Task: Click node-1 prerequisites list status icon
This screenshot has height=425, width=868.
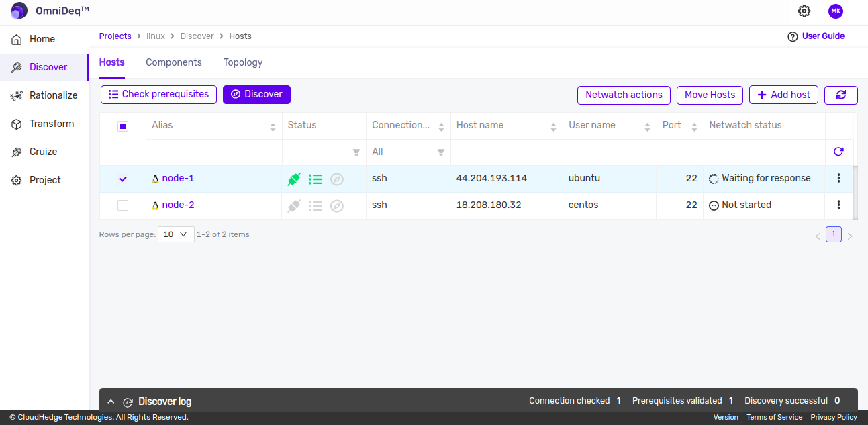Action: point(316,179)
